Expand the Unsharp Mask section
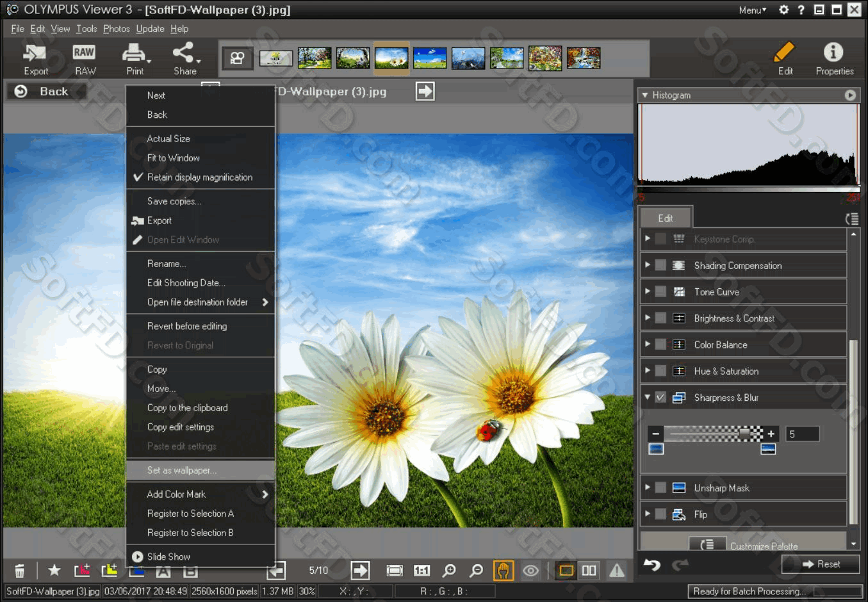868x602 pixels. point(648,487)
